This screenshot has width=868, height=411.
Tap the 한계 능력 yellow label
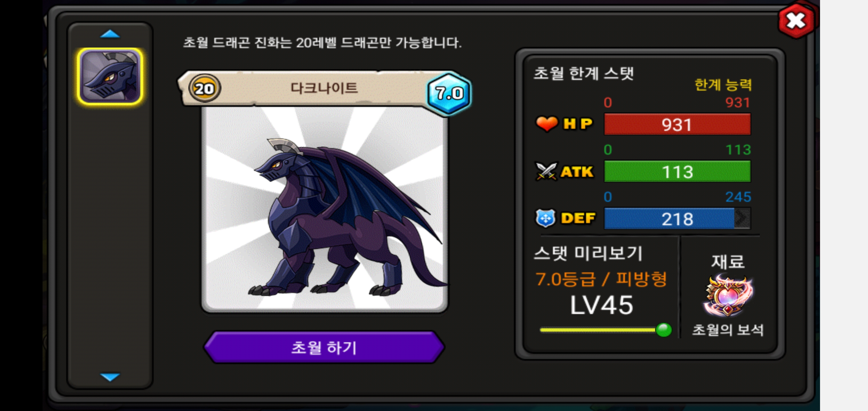[723, 84]
